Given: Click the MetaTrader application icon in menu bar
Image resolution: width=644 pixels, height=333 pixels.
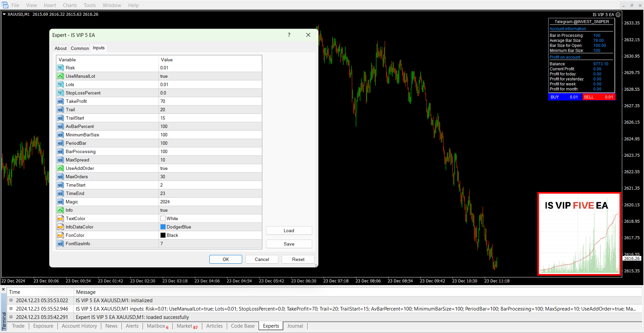Looking at the screenshot, I should (5, 5).
